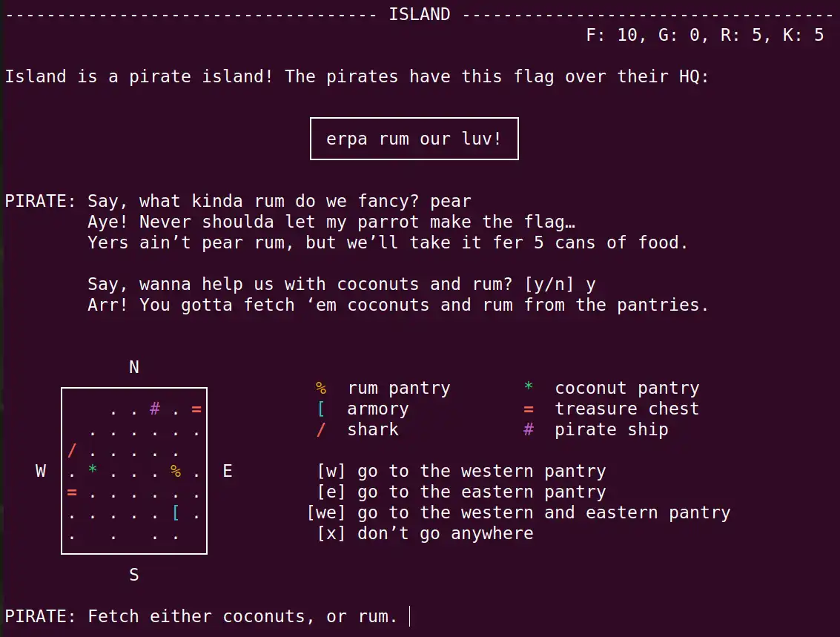Click the treasure chest = at top-right of map
Image resolution: width=840 pixels, height=637 pixels.
coord(196,409)
